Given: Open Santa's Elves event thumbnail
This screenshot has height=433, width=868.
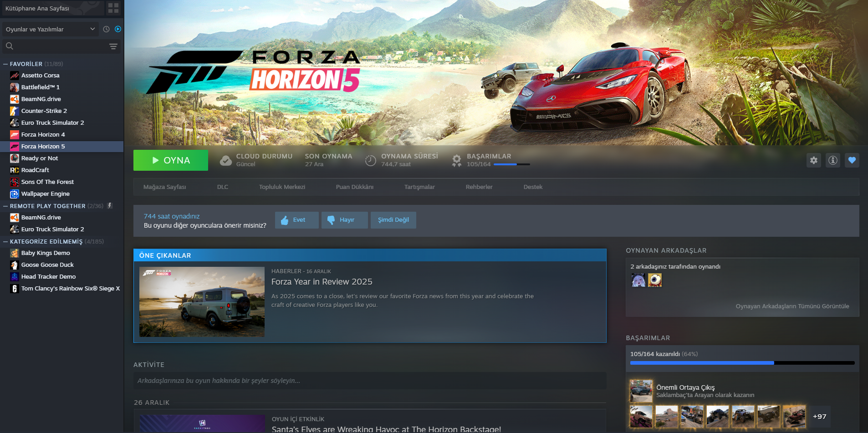Looking at the screenshot, I should coord(202,424).
